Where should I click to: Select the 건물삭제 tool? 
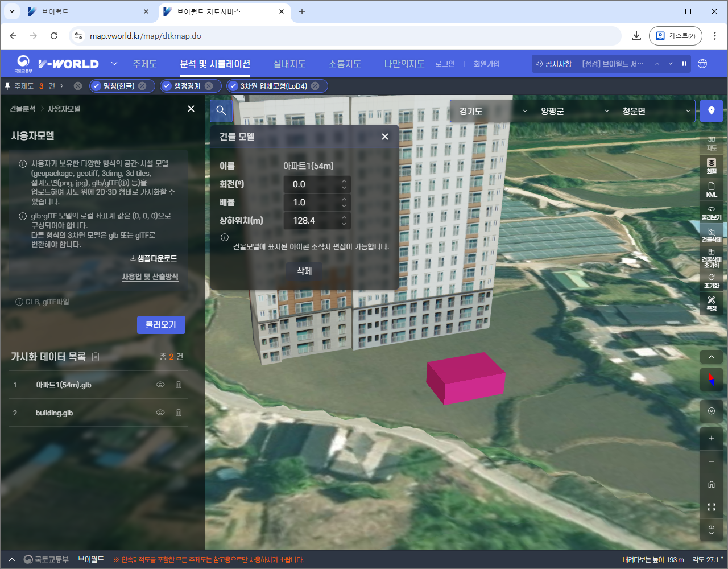pyautogui.click(x=711, y=234)
